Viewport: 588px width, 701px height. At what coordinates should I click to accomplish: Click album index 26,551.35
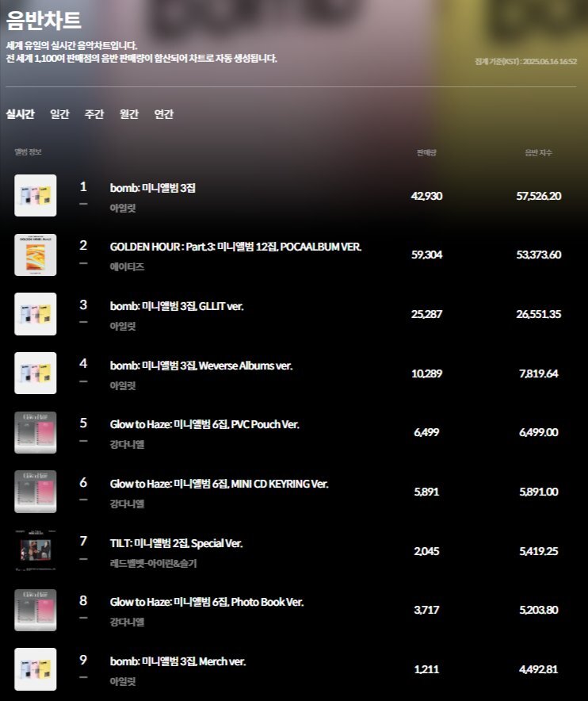point(539,314)
